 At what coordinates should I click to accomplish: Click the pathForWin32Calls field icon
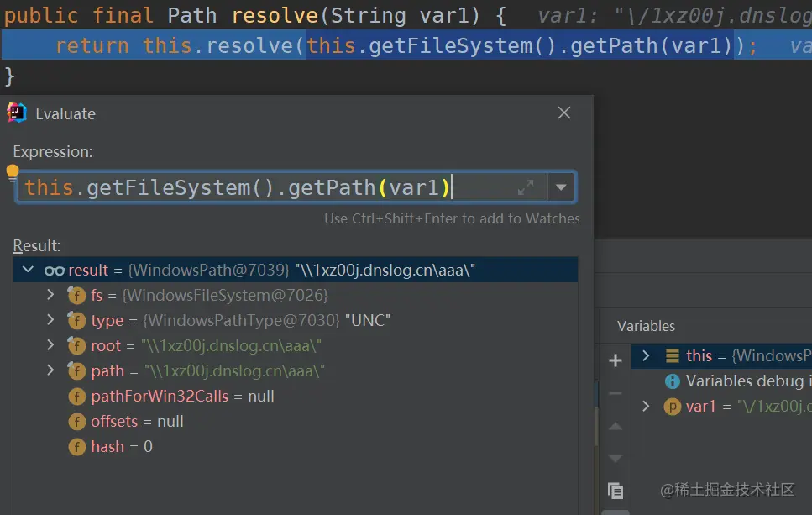[x=76, y=396]
